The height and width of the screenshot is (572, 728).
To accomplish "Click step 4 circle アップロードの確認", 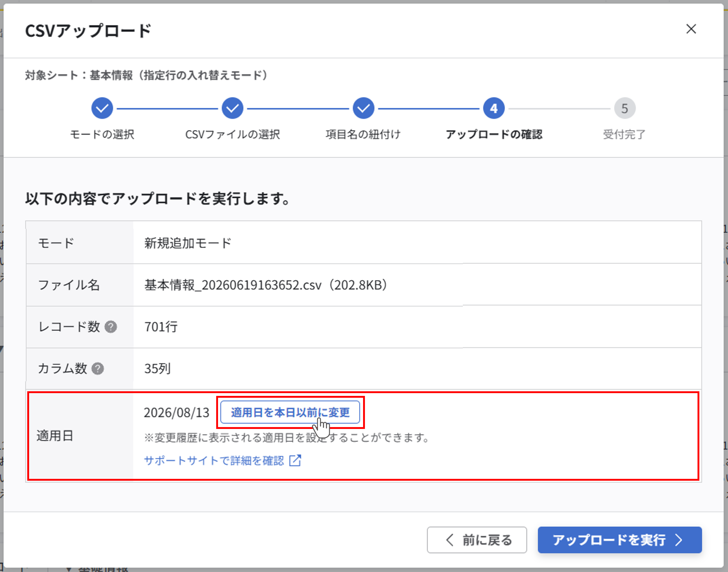I will pyautogui.click(x=494, y=108).
